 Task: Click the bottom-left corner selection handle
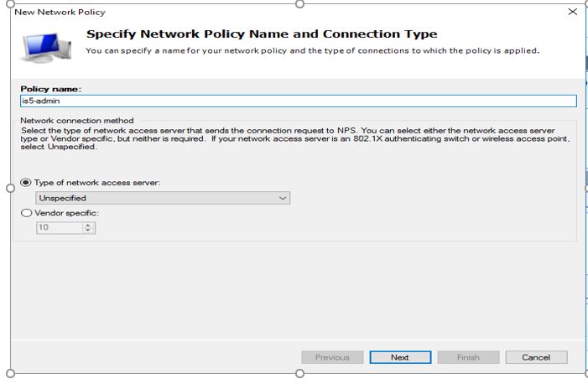coord(11,373)
